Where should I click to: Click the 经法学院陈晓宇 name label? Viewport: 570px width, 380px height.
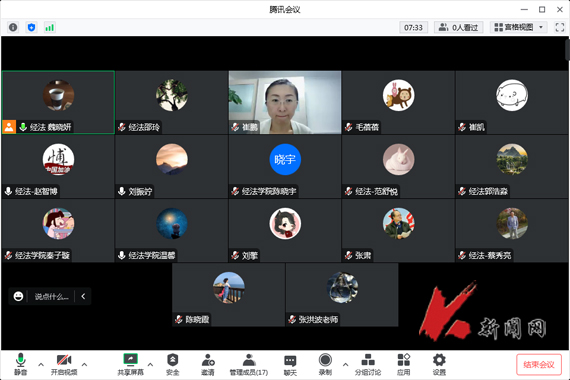click(x=269, y=191)
